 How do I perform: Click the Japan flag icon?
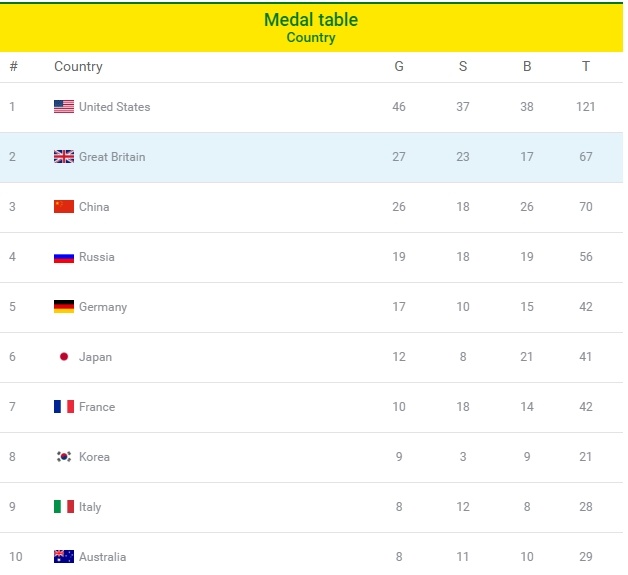[64, 357]
